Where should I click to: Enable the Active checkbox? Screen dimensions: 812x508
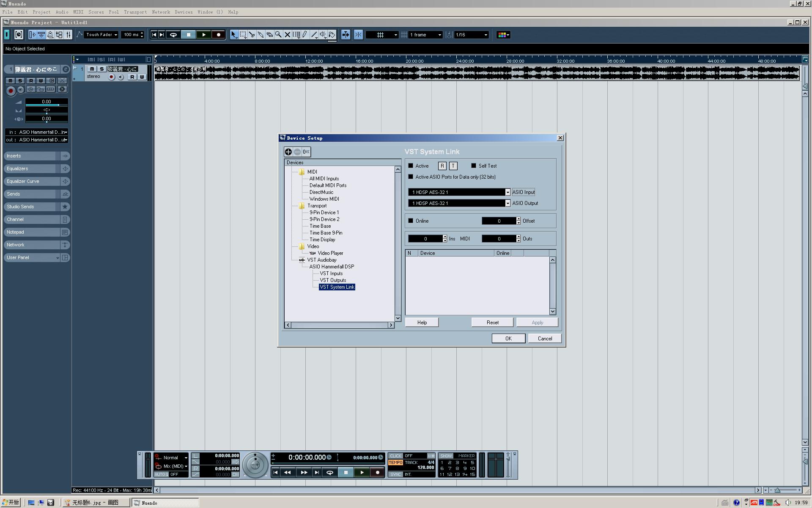[411, 166]
